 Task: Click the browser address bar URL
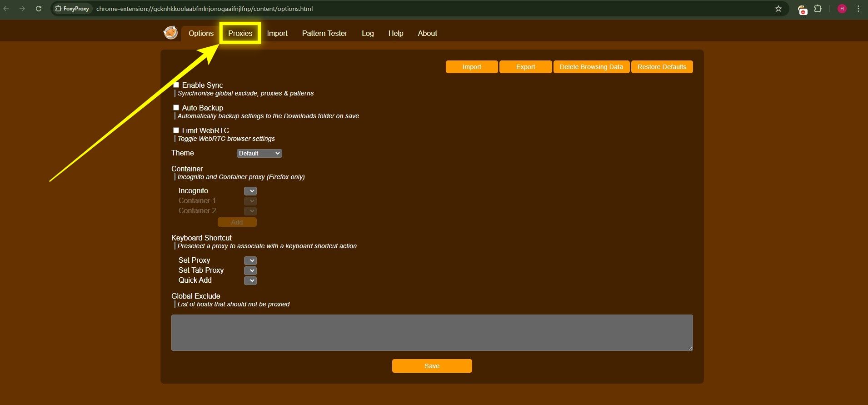(205, 9)
